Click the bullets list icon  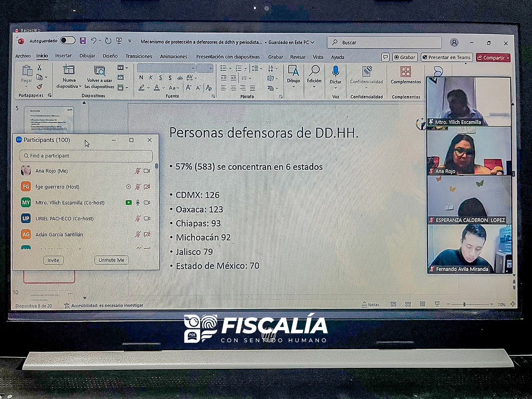[223, 68]
